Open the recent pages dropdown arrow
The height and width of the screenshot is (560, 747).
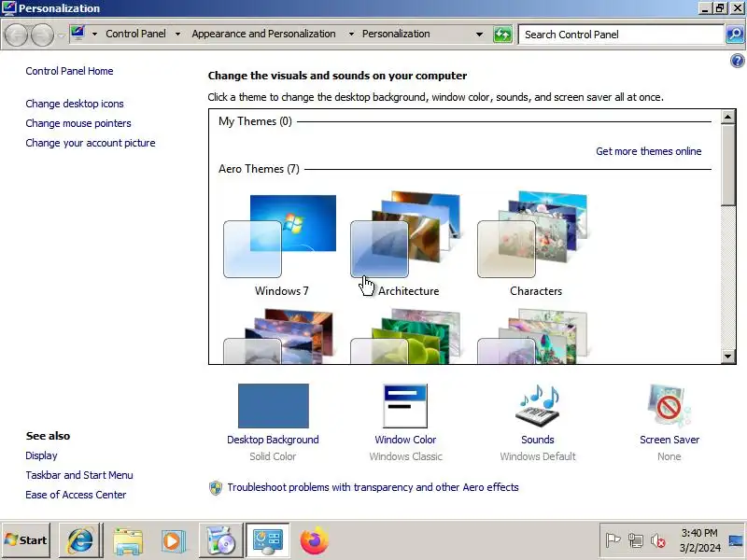61,35
